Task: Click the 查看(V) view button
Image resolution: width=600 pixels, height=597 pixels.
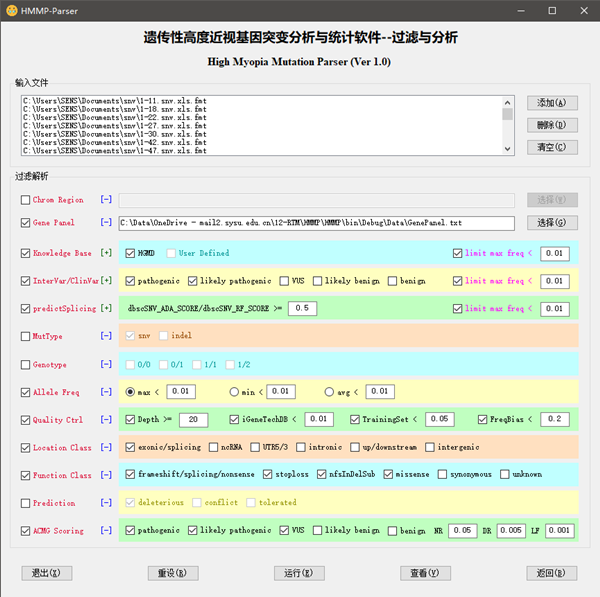Action: [x=425, y=573]
